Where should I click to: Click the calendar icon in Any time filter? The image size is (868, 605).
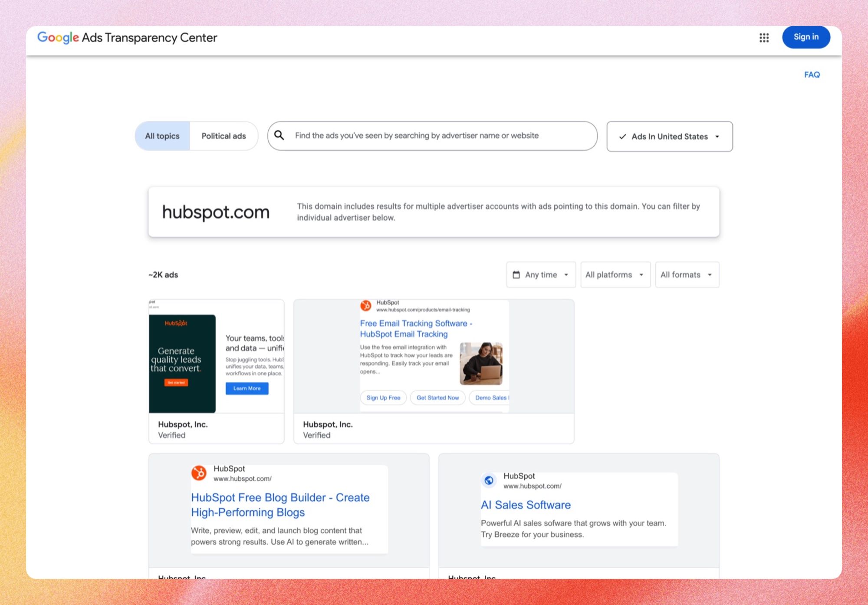click(516, 274)
